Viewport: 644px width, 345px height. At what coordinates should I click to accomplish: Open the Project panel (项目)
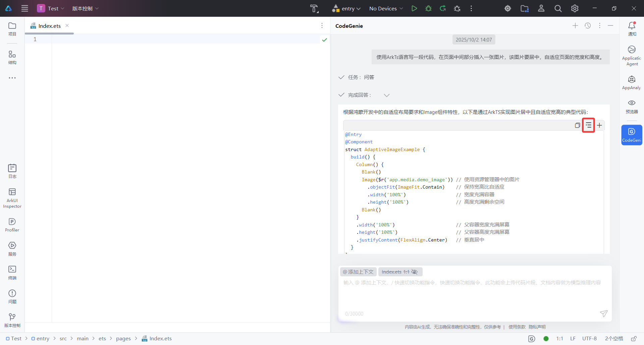(x=12, y=29)
